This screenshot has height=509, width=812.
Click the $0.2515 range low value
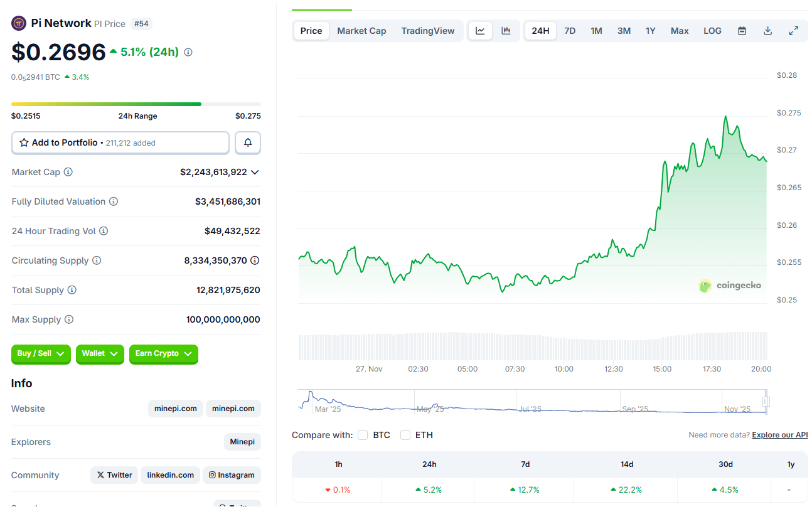26,116
